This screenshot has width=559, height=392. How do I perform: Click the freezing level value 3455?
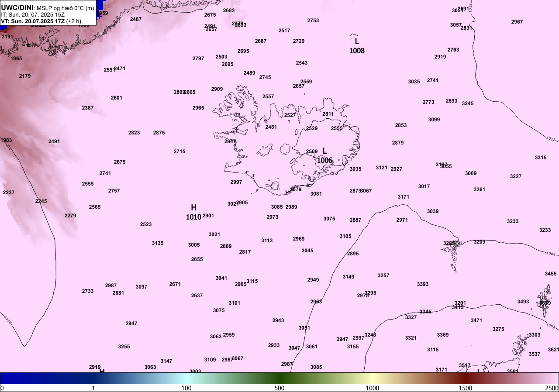tap(551, 274)
